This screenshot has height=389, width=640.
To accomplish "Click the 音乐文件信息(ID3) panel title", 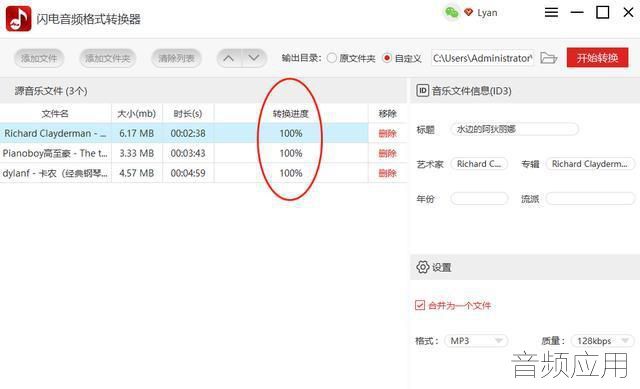I will coord(472,91).
